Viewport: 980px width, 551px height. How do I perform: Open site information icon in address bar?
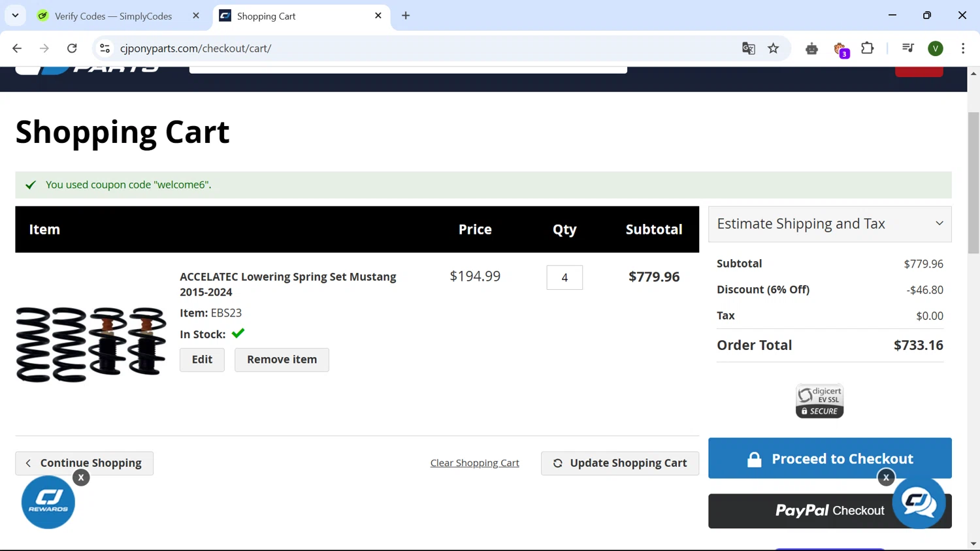(105, 48)
